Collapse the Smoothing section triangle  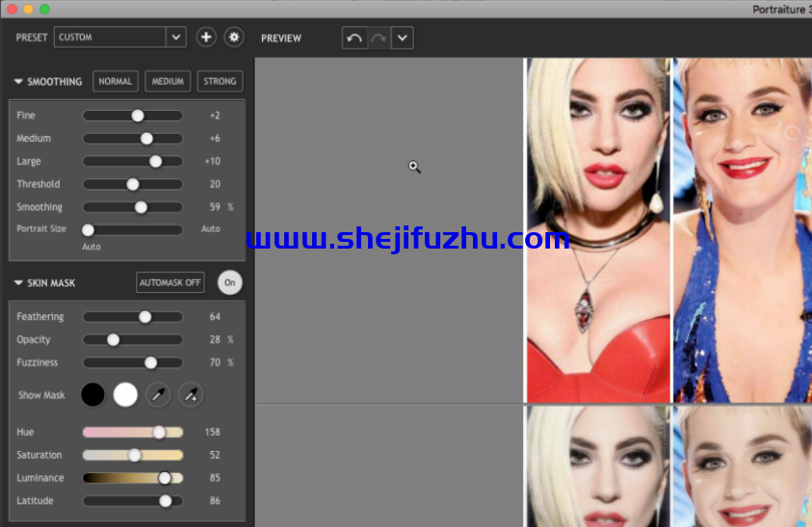click(18, 81)
